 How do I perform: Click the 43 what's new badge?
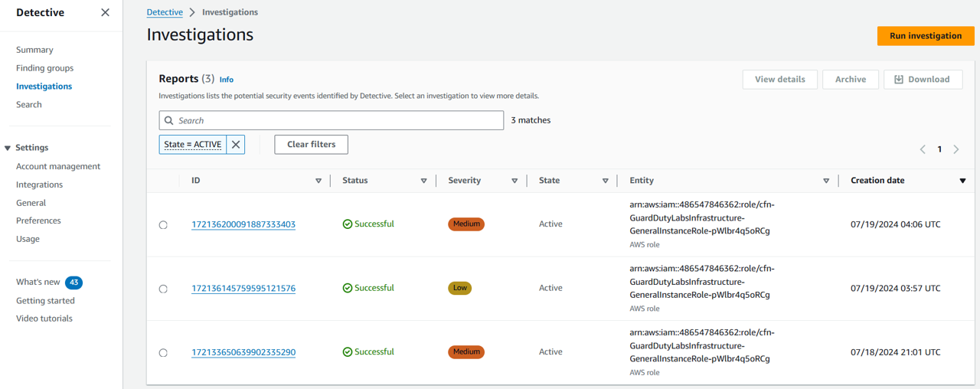pyautogui.click(x=73, y=283)
